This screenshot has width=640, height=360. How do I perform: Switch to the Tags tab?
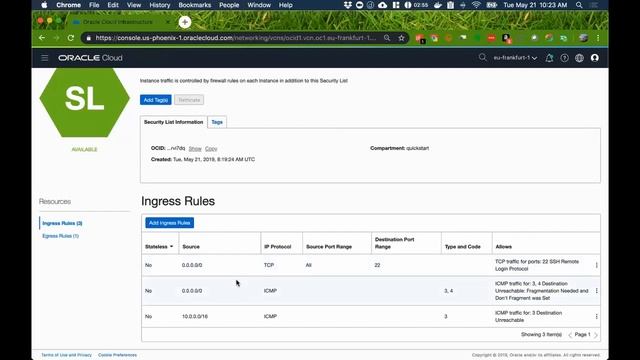(x=217, y=122)
